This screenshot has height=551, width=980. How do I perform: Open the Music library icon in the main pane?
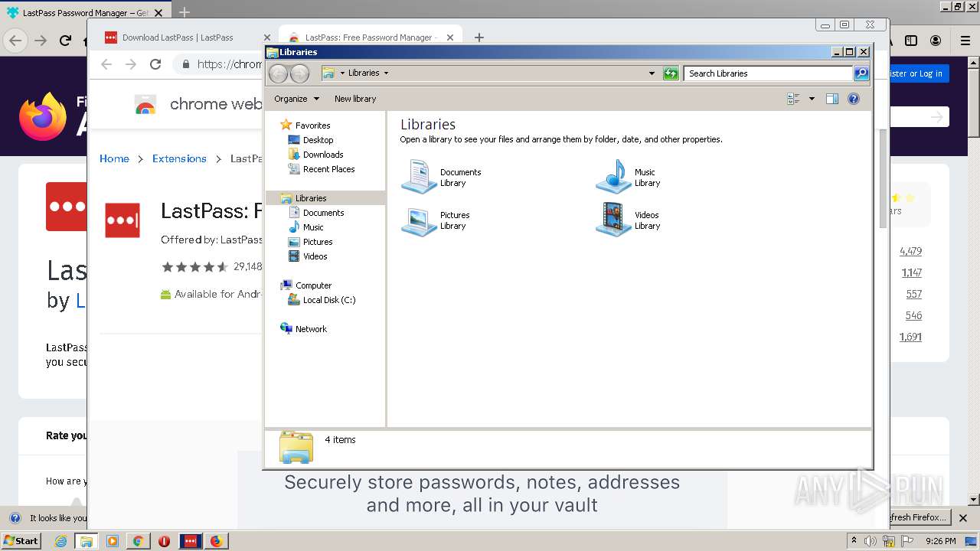[613, 177]
